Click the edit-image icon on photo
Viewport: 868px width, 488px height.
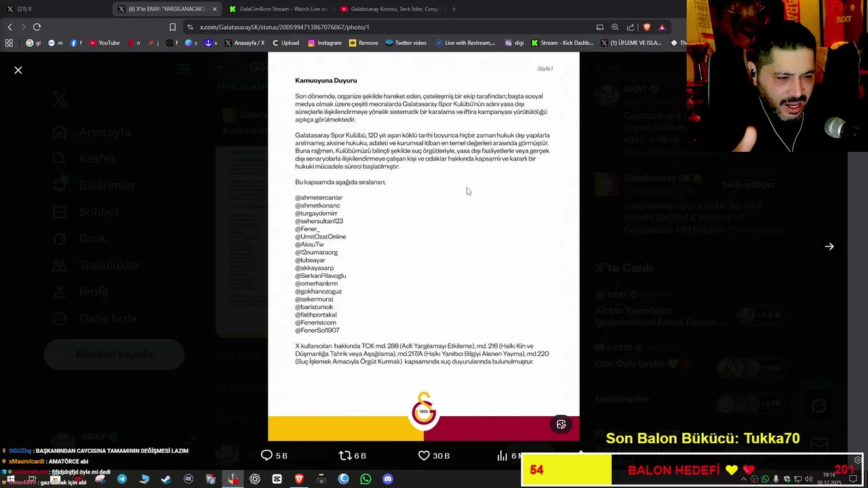[x=561, y=424]
